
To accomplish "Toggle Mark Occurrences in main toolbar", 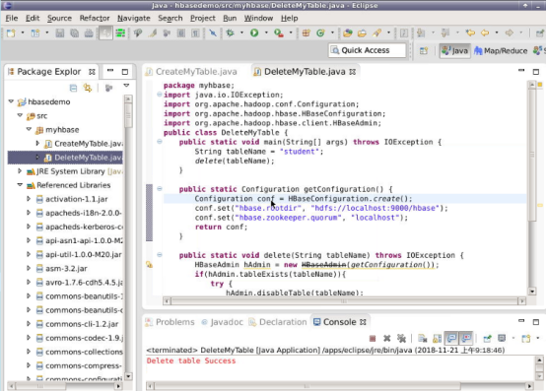I will click(x=153, y=33).
